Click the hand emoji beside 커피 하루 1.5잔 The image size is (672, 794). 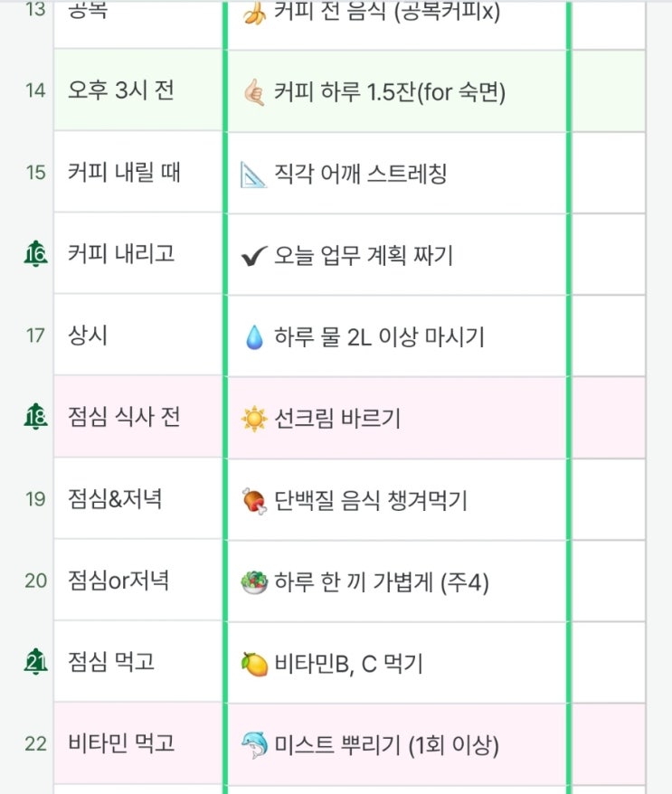coord(253,91)
